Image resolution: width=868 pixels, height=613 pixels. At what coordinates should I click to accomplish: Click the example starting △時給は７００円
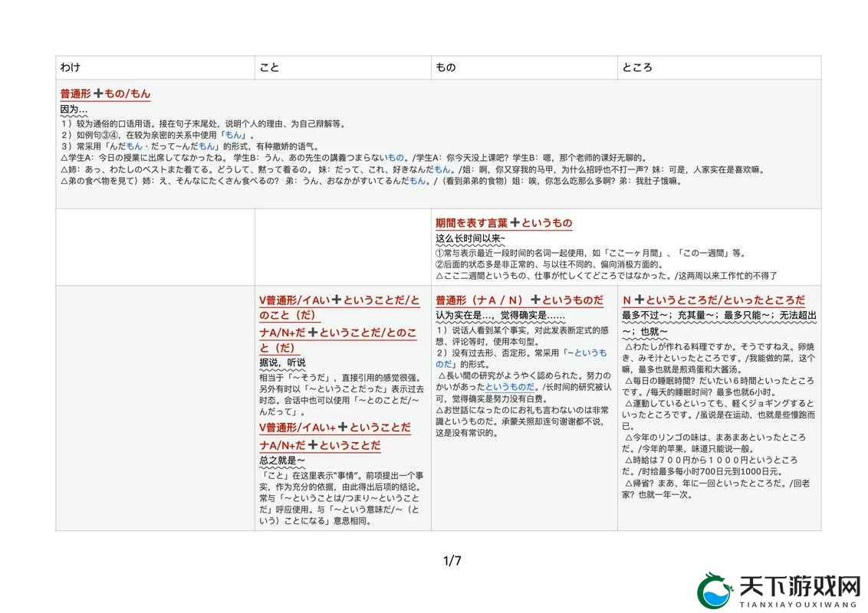(710, 466)
